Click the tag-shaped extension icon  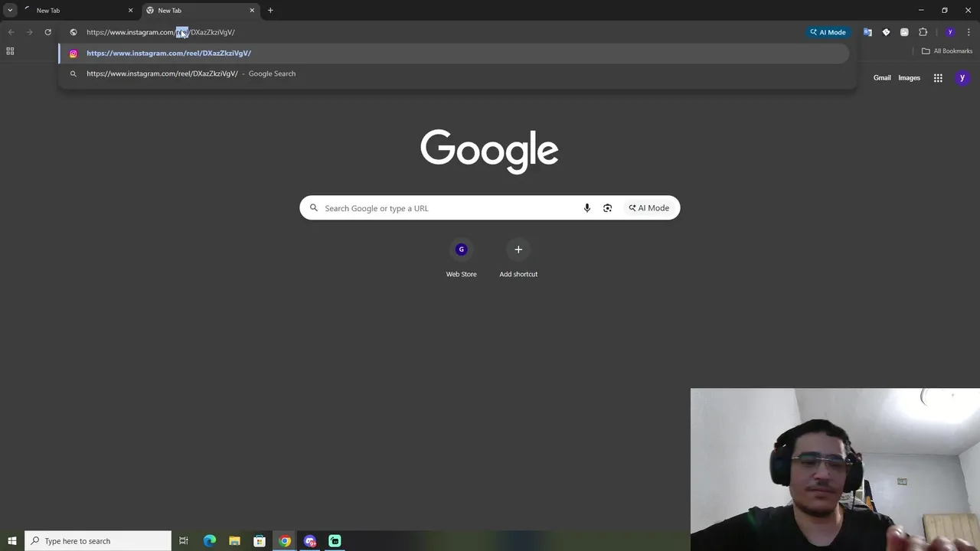tap(886, 32)
